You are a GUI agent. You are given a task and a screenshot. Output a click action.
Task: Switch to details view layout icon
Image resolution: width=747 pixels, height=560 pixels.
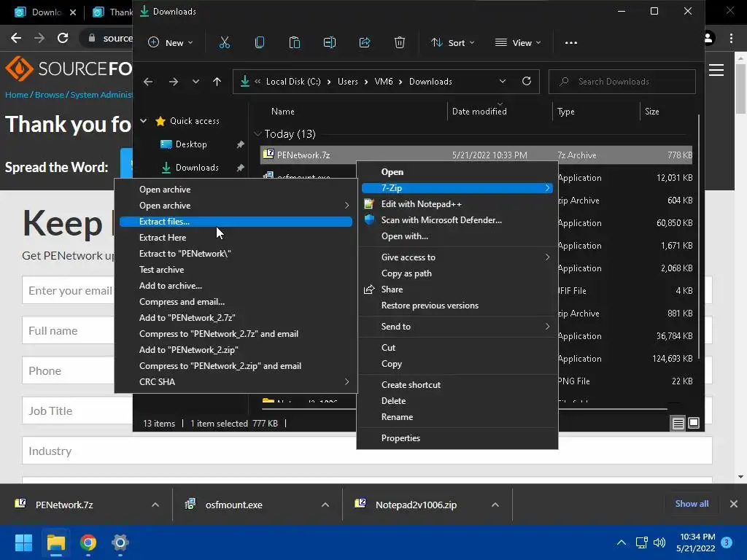coord(678,423)
